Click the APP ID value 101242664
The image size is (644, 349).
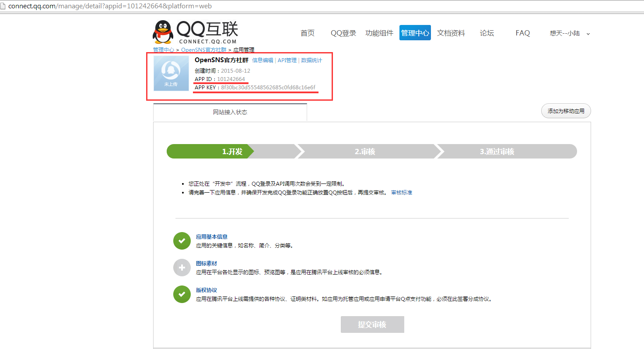[231, 79]
